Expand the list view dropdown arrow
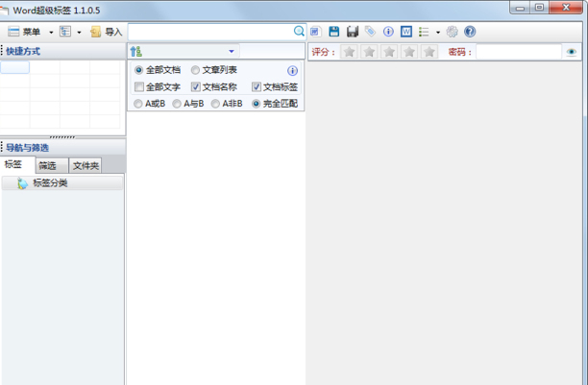This screenshot has width=588, height=385. [438, 33]
